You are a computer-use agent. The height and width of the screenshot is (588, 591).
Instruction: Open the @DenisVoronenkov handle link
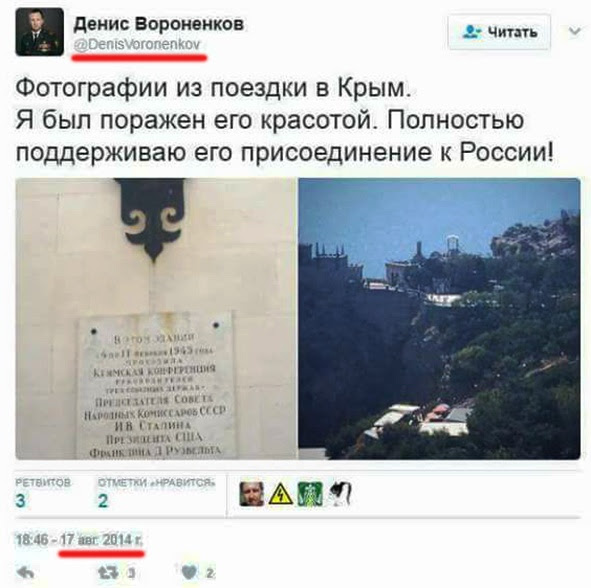[137, 44]
